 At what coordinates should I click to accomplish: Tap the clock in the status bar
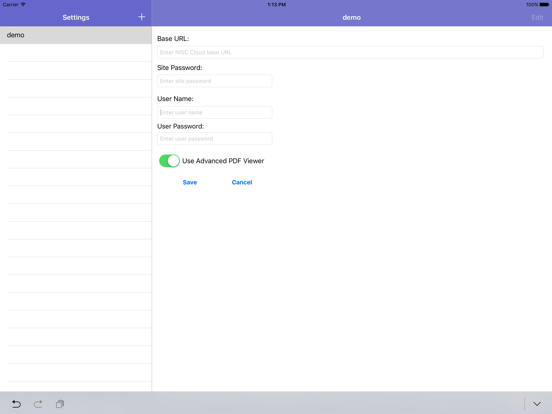(x=276, y=5)
